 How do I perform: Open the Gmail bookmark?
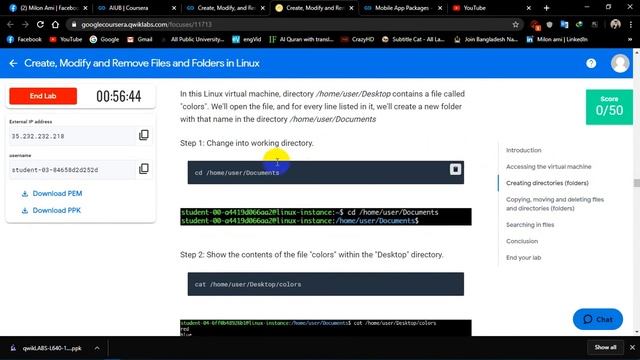point(140,39)
